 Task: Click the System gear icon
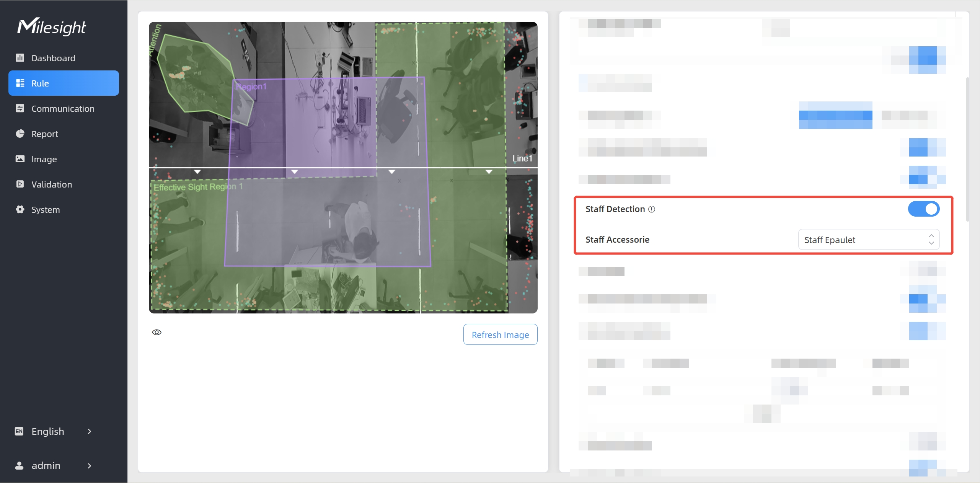tap(20, 209)
